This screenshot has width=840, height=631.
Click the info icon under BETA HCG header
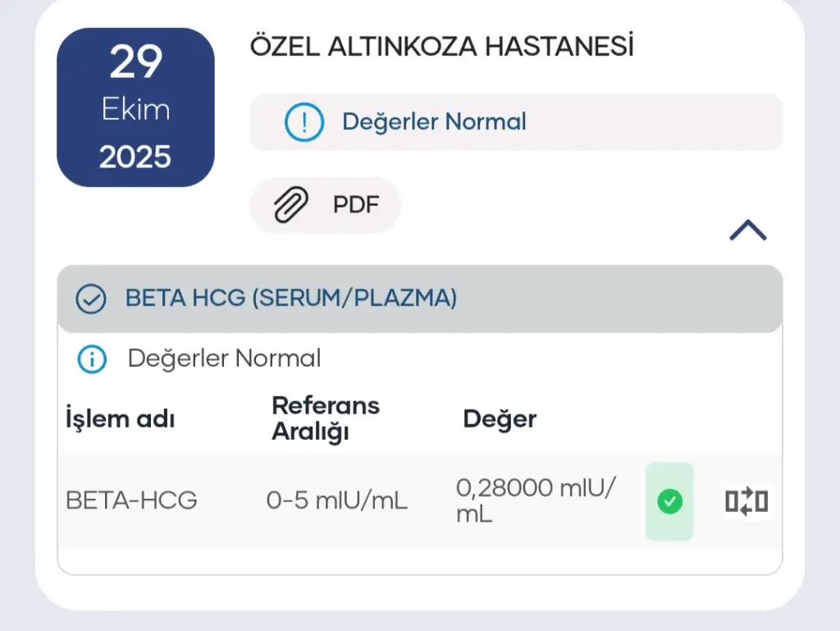tap(92, 359)
